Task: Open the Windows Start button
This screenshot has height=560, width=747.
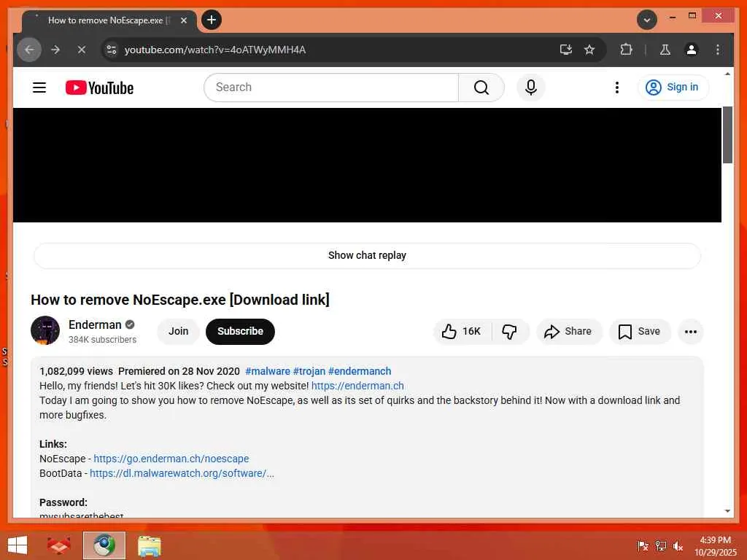Action: pyautogui.click(x=18, y=545)
